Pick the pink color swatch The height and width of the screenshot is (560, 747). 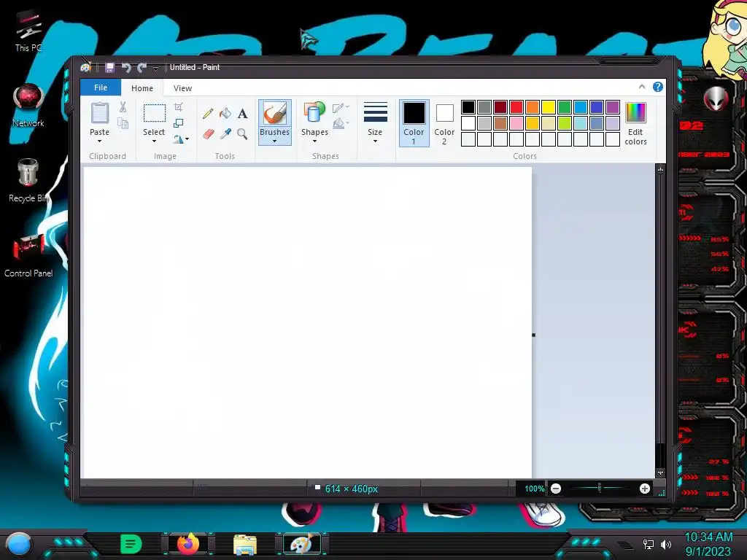[516, 123]
